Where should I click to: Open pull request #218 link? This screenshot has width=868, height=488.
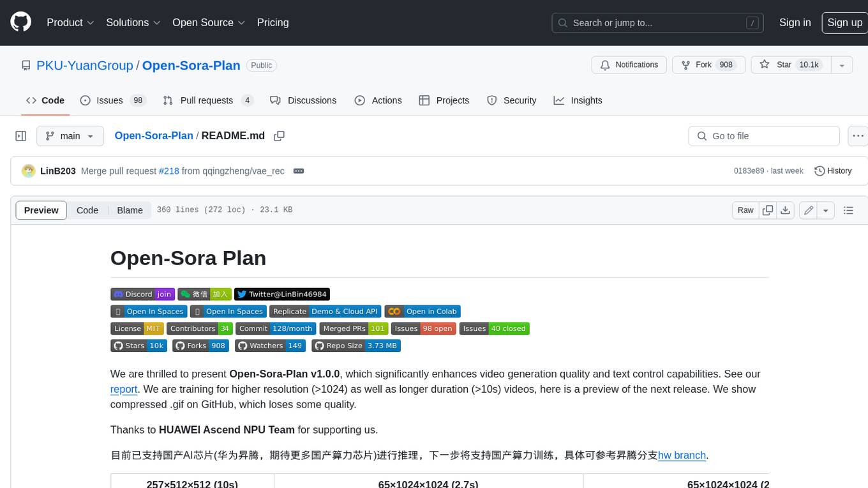[x=168, y=171]
